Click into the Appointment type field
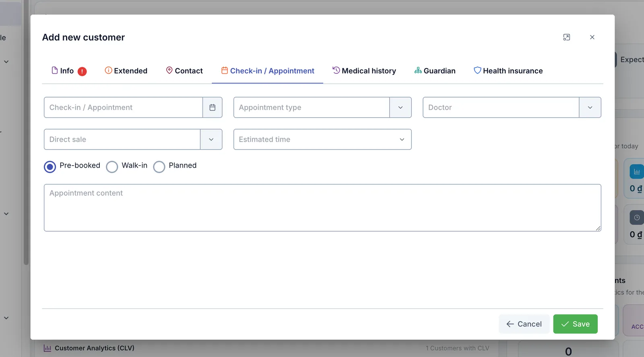Image resolution: width=644 pixels, height=357 pixels. click(x=312, y=107)
